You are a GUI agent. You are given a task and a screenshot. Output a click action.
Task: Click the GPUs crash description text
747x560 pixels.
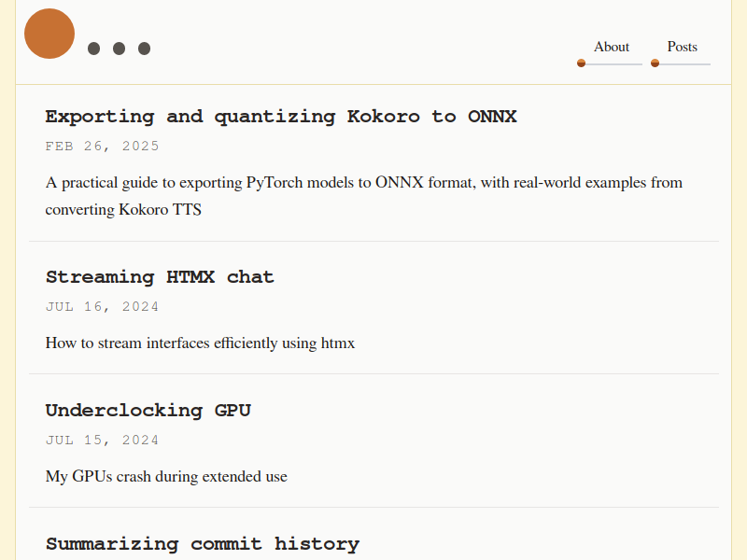tap(166, 476)
